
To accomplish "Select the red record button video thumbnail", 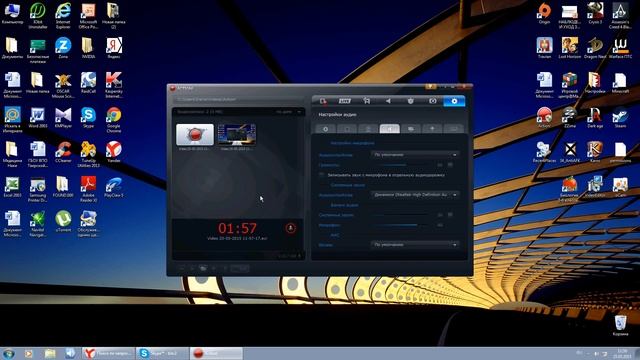I will pyautogui.click(x=195, y=135).
